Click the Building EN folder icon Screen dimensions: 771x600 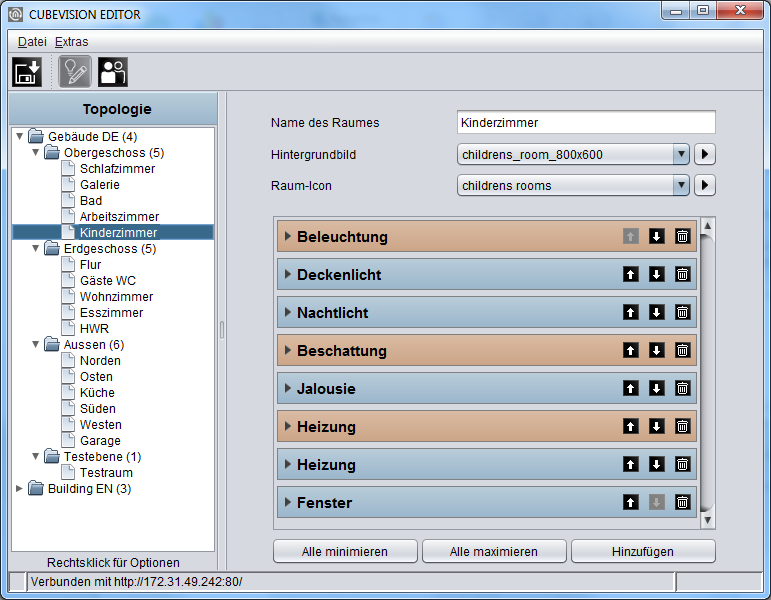pos(35,488)
